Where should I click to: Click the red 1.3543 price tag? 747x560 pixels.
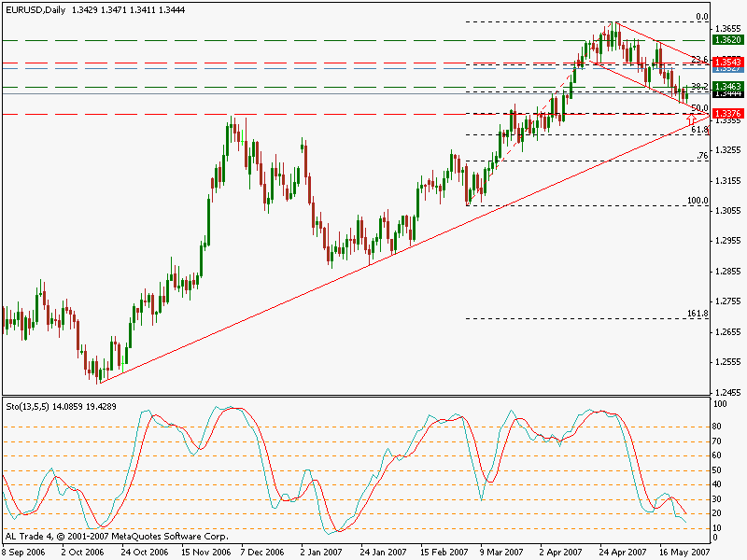tap(726, 62)
